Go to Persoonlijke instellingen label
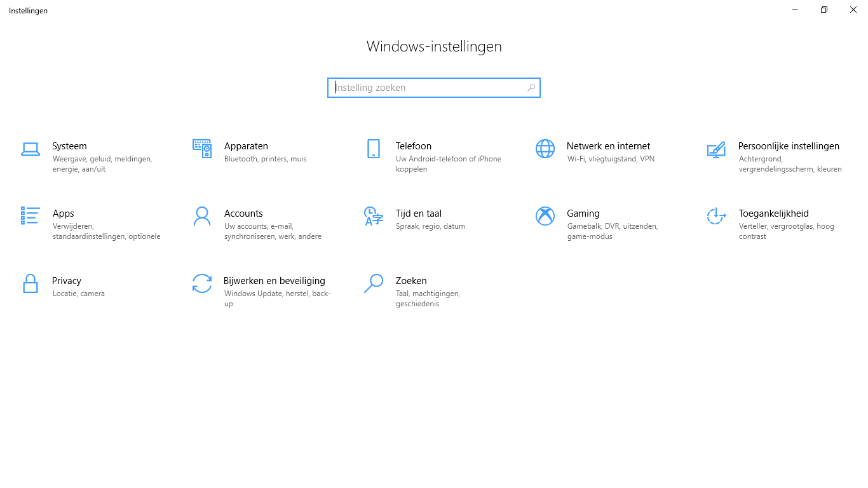868x488 pixels. pyautogui.click(x=789, y=146)
